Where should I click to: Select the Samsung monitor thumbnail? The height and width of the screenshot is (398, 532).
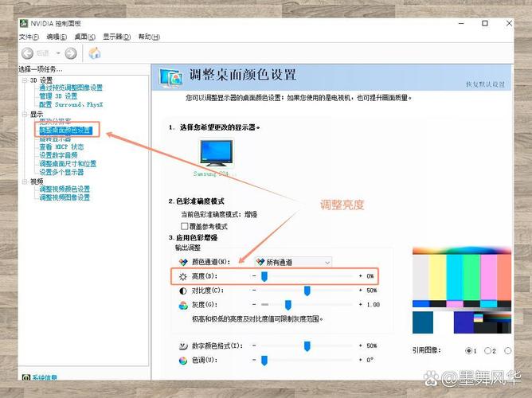[217, 154]
